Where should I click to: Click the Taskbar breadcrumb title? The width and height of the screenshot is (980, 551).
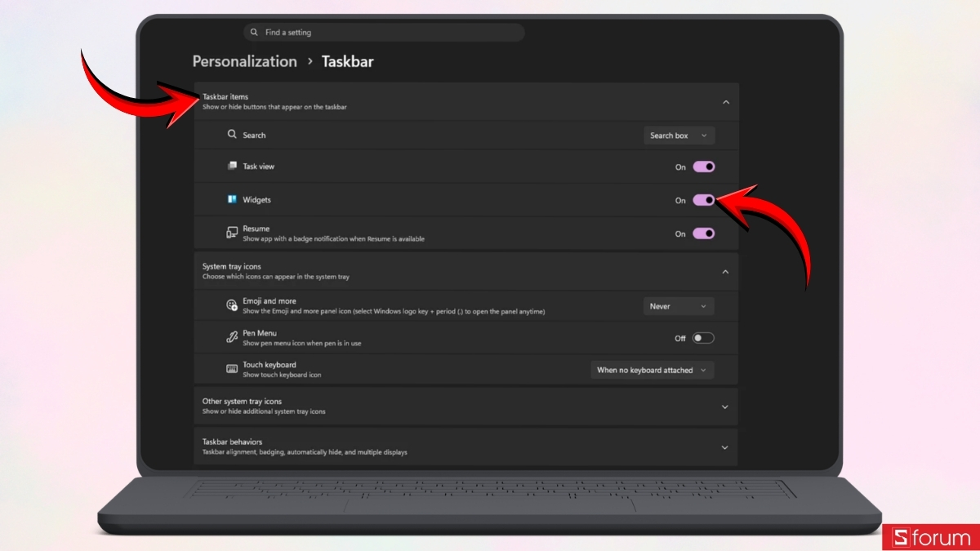(348, 61)
